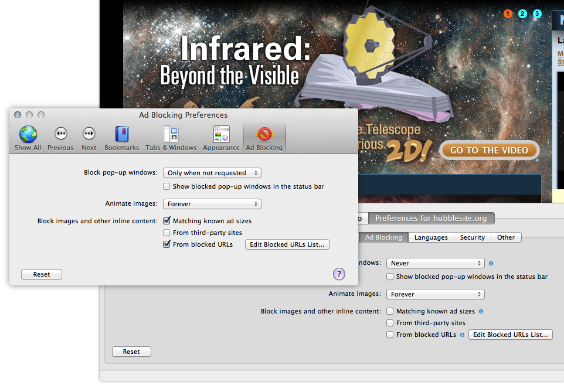Click the orange slide indicator number 1
The height and width of the screenshot is (392, 564).
click(508, 14)
